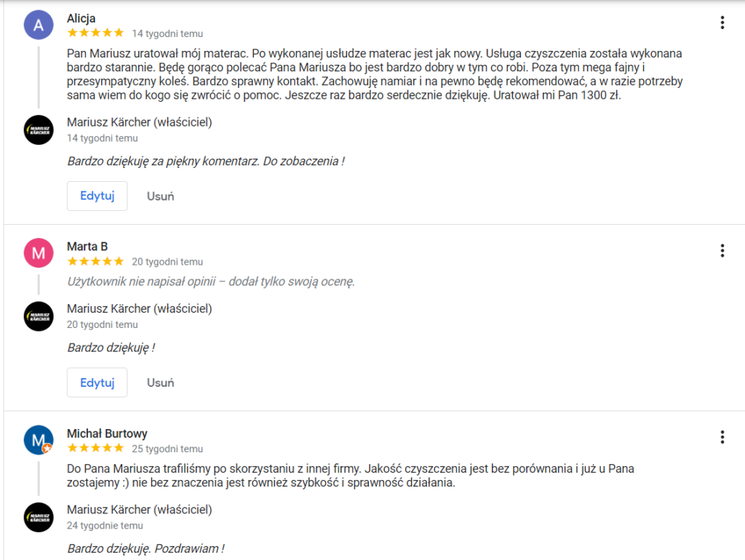Open reviewer profile name Alicja
745x560 pixels.
[81, 18]
